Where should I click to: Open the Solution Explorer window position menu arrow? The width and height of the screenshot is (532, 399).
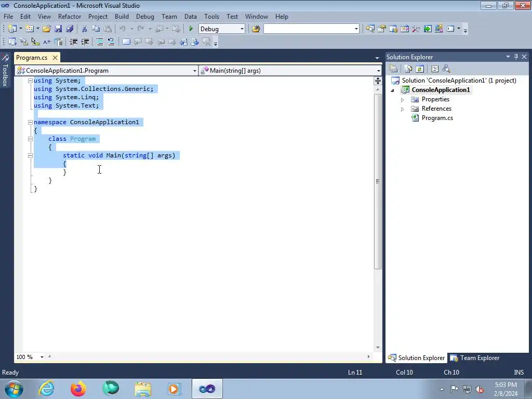click(x=508, y=57)
